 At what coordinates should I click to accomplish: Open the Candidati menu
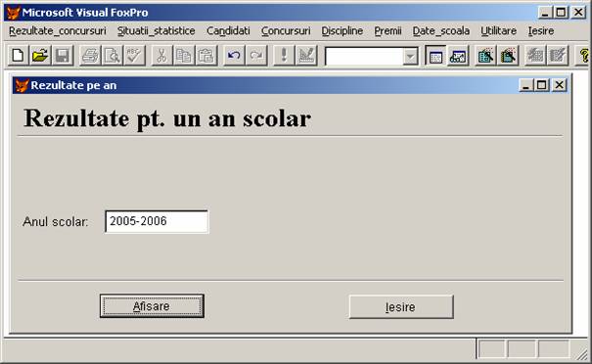228,31
